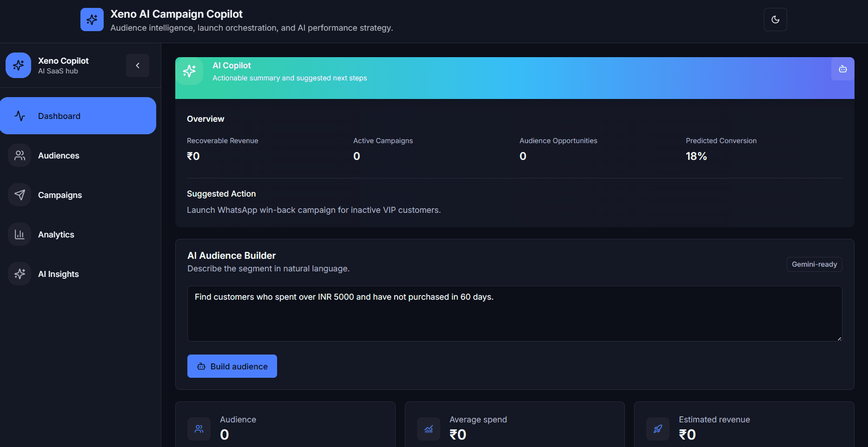Click the Recoverable Revenue ₹0 value

(193, 156)
